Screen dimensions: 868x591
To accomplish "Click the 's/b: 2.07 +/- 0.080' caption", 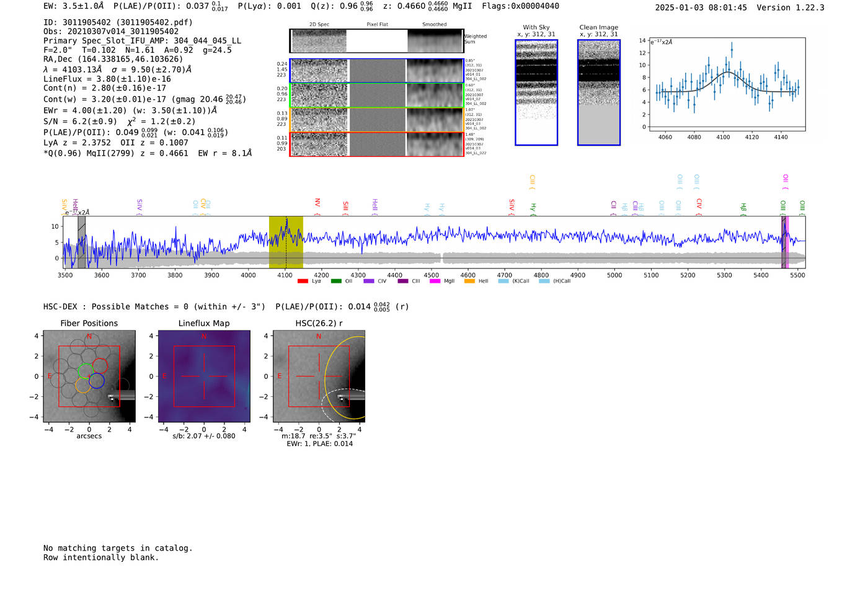I will 204,436.
